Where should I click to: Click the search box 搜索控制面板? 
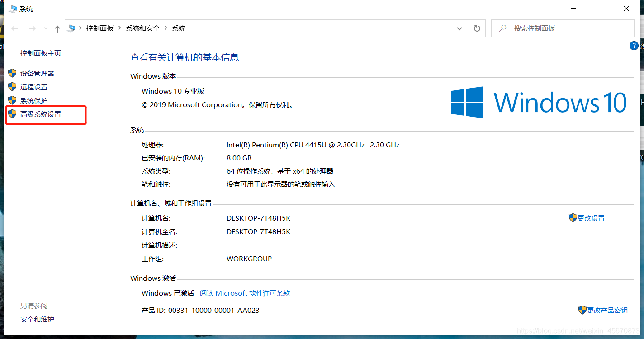pyautogui.click(x=563, y=28)
